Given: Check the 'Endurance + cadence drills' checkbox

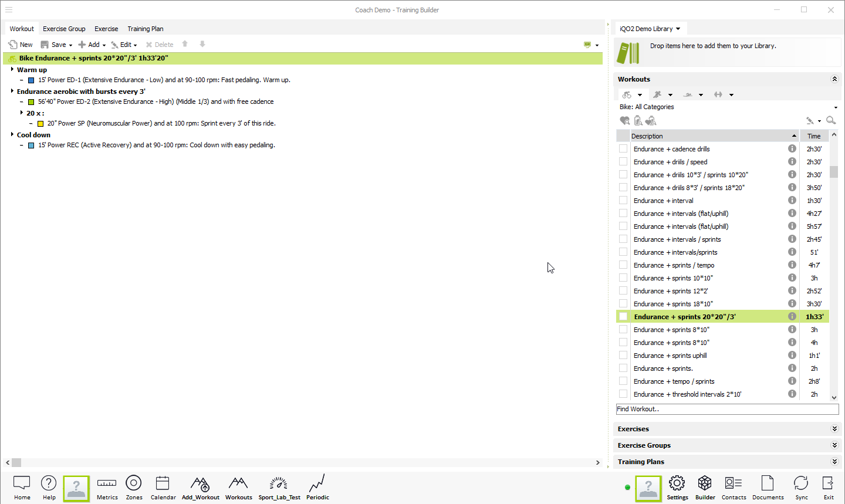Looking at the screenshot, I should click(x=623, y=149).
